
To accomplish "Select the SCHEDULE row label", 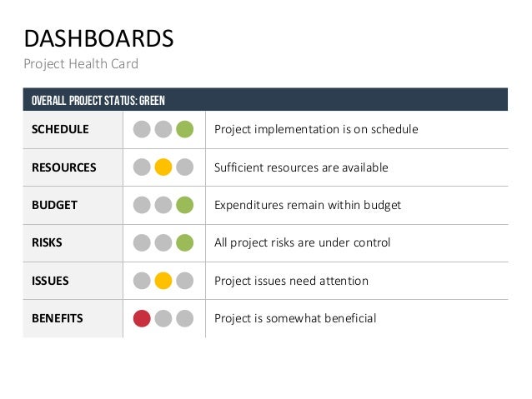I will [x=60, y=130].
